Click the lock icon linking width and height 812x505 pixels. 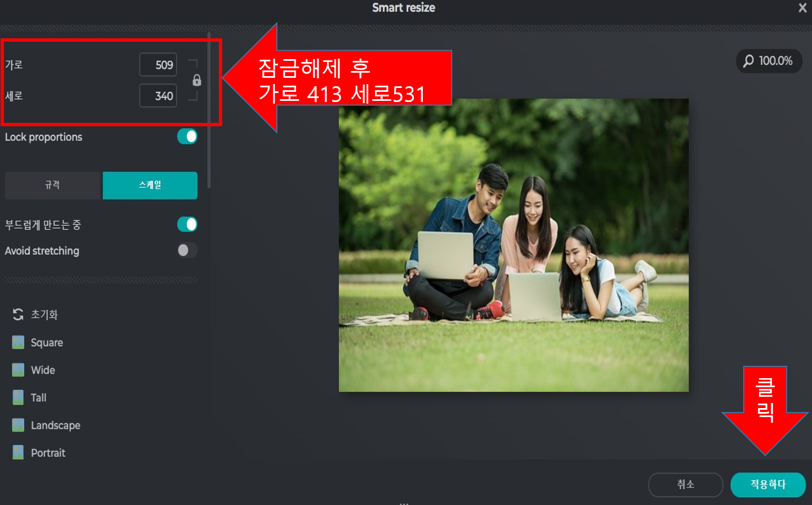(x=196, y=80)
